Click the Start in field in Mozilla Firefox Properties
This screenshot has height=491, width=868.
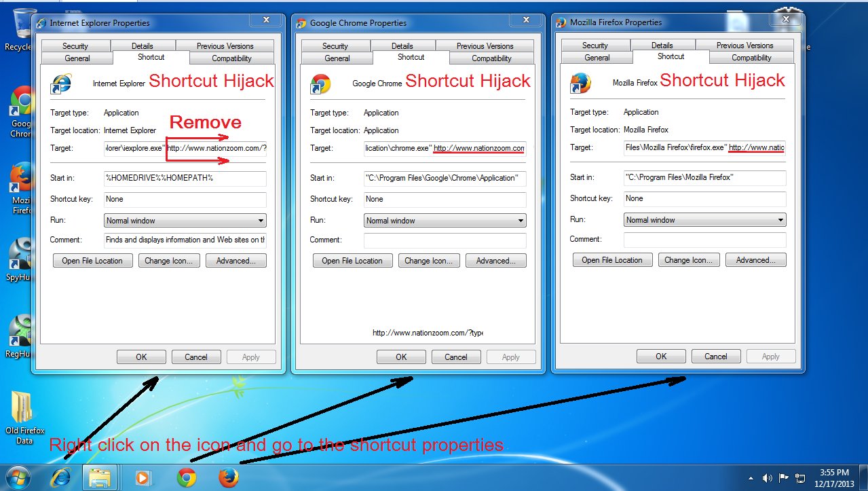point(705,178)
